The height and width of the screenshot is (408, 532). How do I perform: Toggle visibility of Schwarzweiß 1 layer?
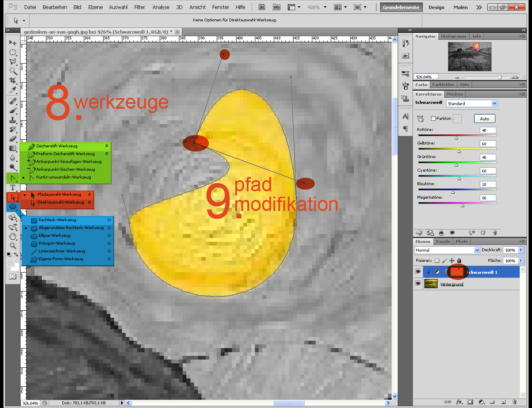click(418, 272)
